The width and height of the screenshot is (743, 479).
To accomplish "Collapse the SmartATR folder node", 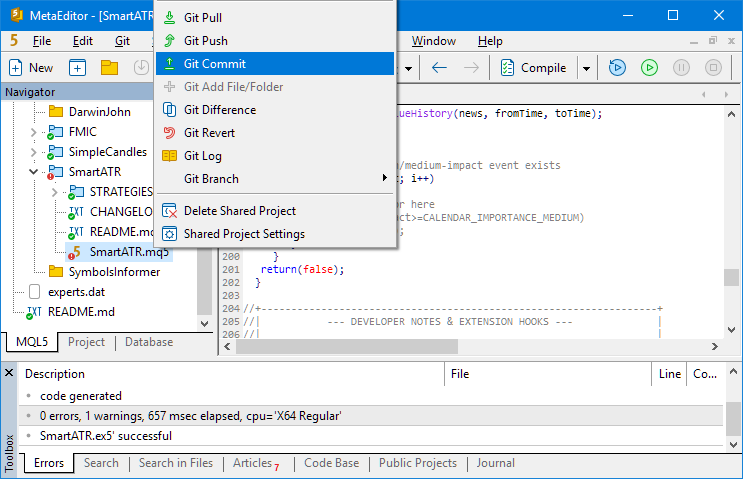I will [x=33, y=172].
